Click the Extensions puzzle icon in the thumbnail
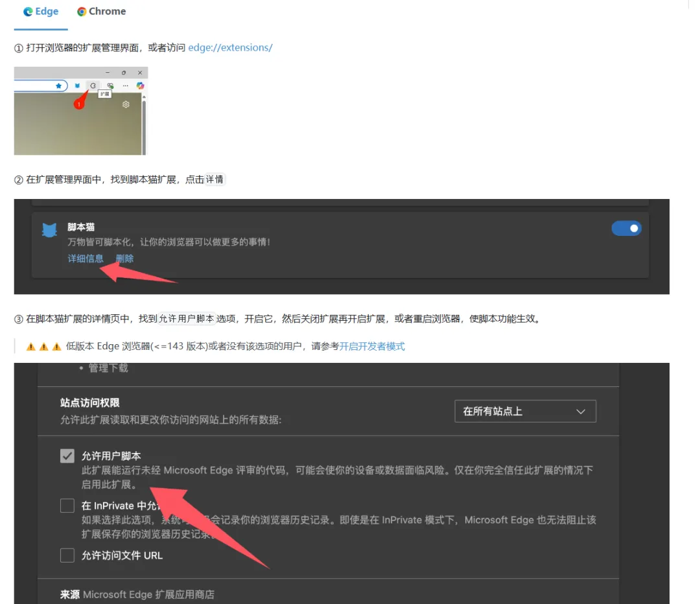The width and height of the screenshot is (700, 604). pos(93,86)
